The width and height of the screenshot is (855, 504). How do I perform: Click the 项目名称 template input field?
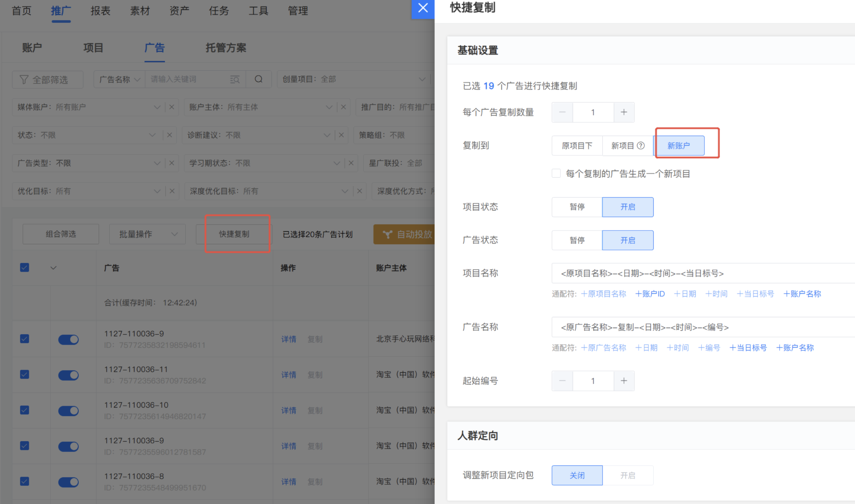(x=703, y=273)
